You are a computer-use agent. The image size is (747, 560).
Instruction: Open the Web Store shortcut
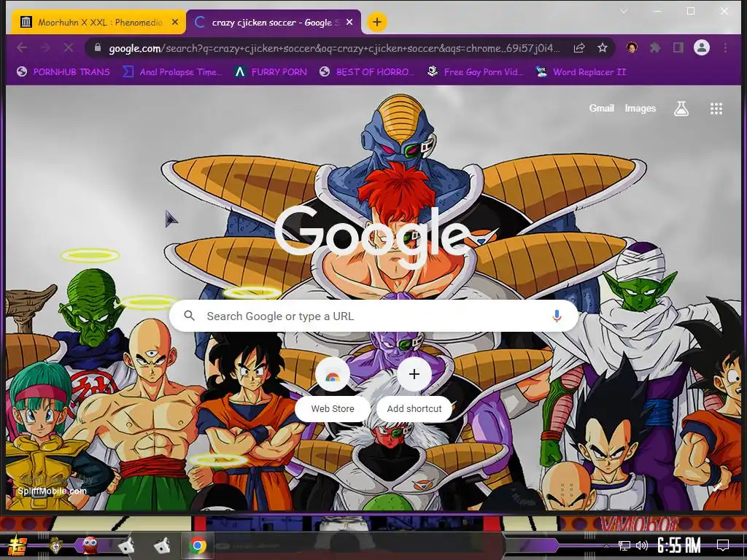coord(333,389)
